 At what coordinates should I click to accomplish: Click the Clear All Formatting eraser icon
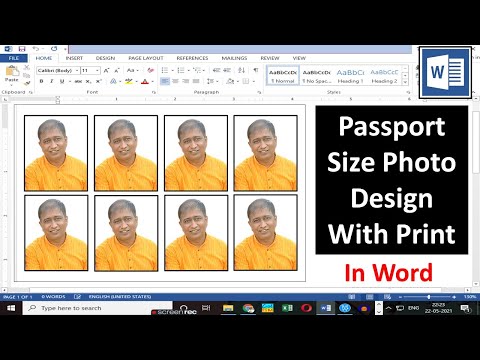pyautogui.click(x=150, y=70)
